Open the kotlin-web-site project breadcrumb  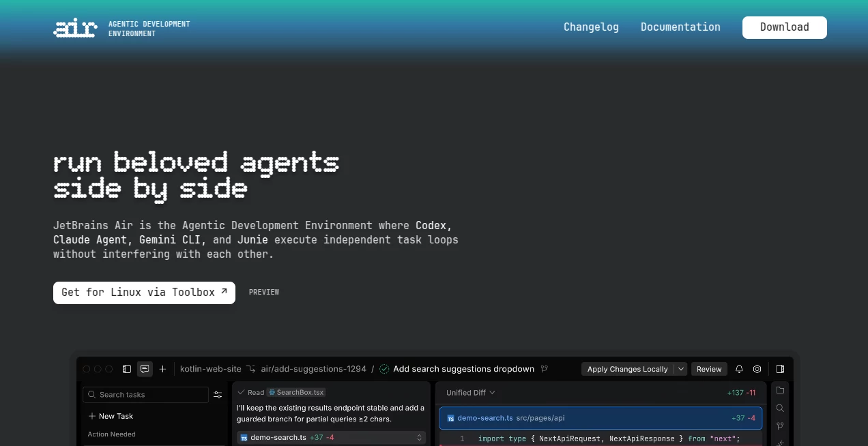pos(211,369)
